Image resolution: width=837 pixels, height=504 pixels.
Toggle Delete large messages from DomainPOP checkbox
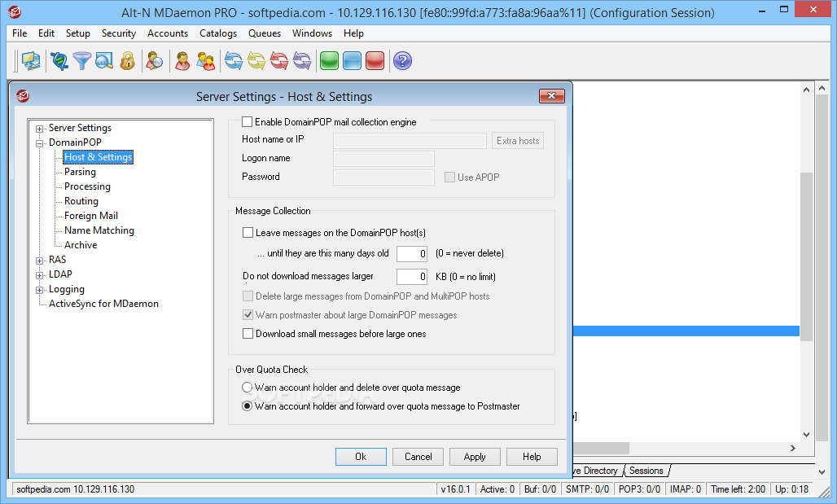click(248, 296)
